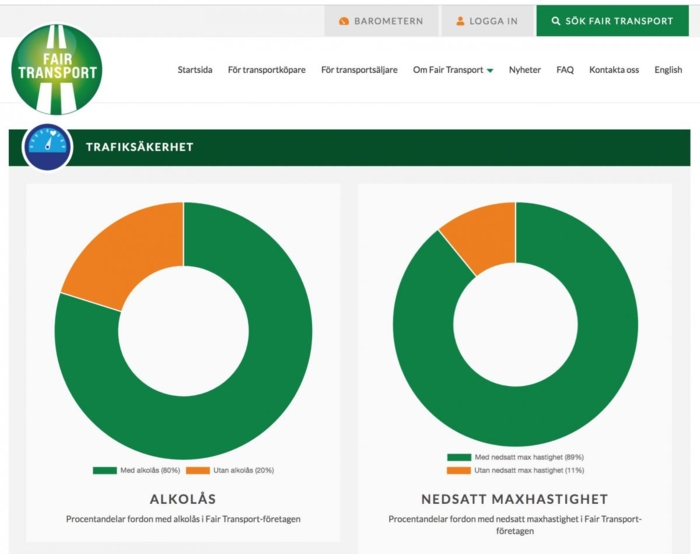Screen dimensions: 700x554
Task: Click legend text Med alkolås (80%)
Action: click(x=150, y=471)
